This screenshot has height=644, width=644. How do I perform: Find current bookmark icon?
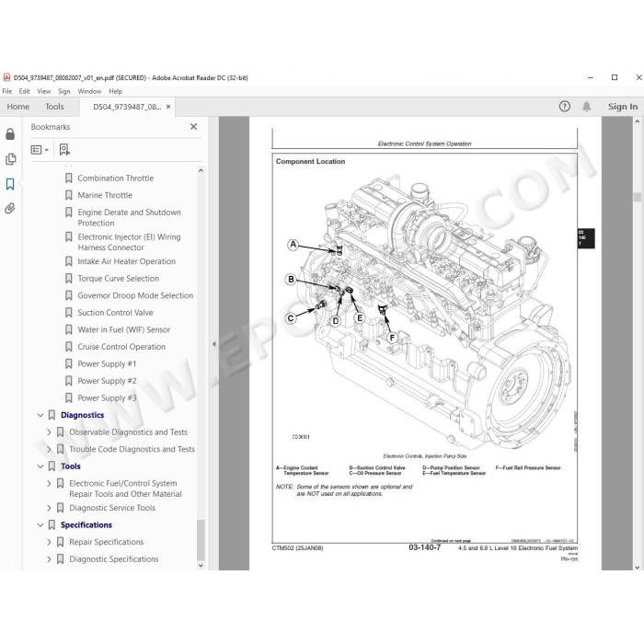click(x=64, y=149)
